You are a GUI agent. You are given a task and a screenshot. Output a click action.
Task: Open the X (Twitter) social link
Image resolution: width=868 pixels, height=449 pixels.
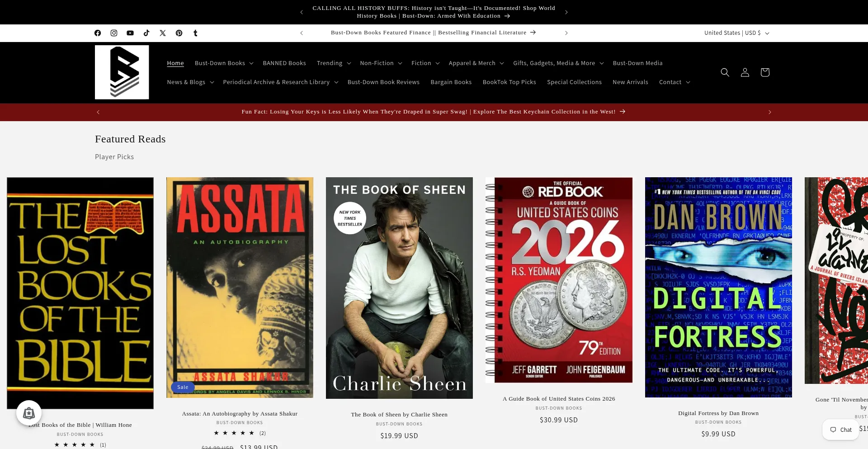point(163,33)
